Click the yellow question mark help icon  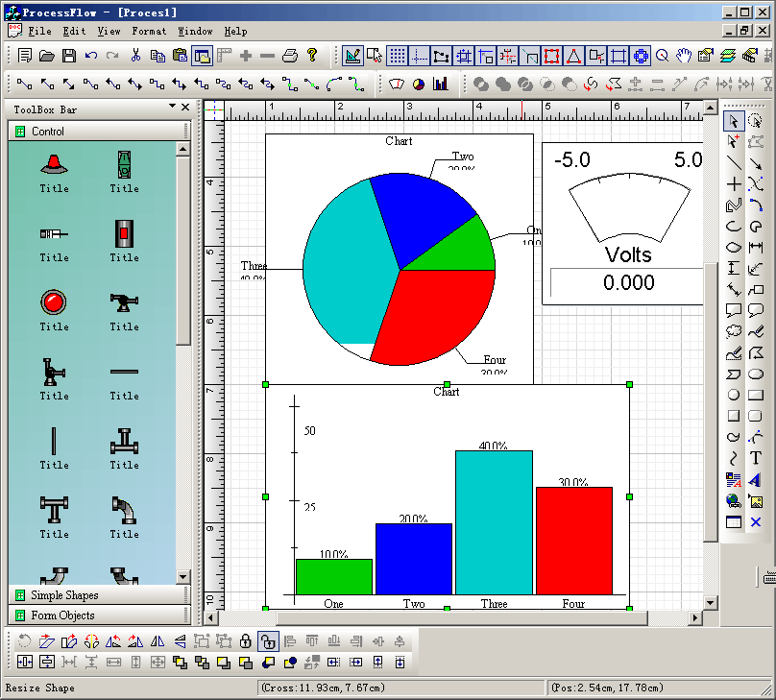click(312, 55)
